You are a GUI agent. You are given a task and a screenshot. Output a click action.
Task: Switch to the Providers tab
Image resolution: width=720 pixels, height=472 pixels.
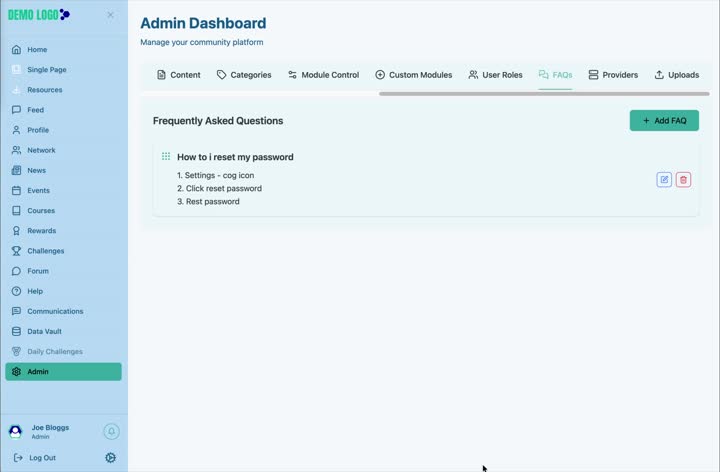click(x=613, y=75)
